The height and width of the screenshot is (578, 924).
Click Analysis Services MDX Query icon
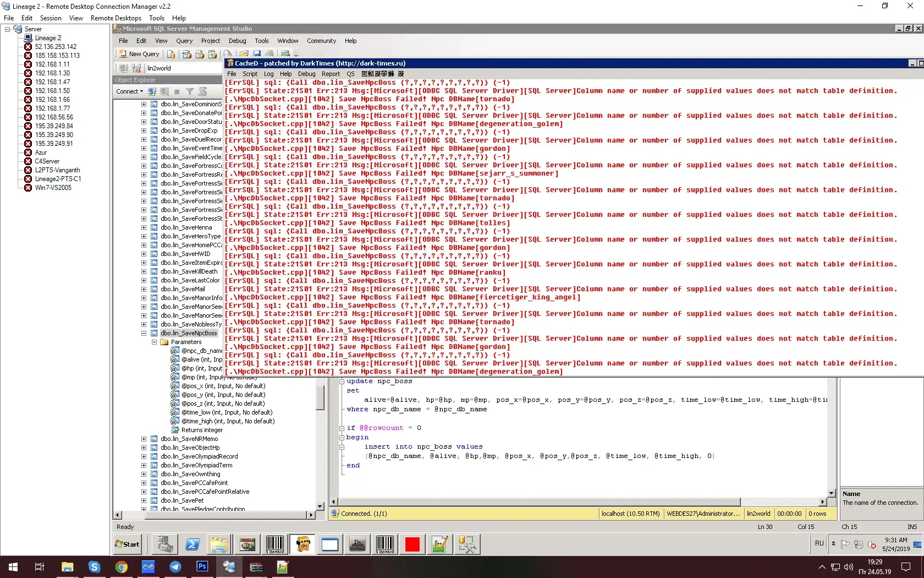pos(187,54)
